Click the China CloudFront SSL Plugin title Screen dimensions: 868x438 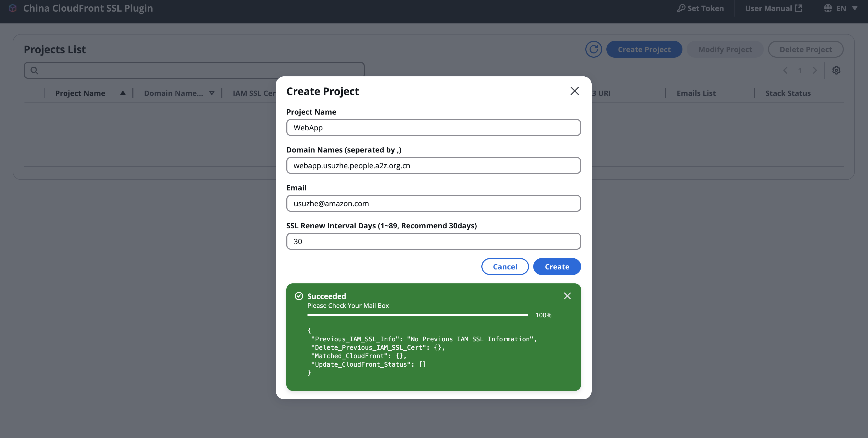pos(88,8)
